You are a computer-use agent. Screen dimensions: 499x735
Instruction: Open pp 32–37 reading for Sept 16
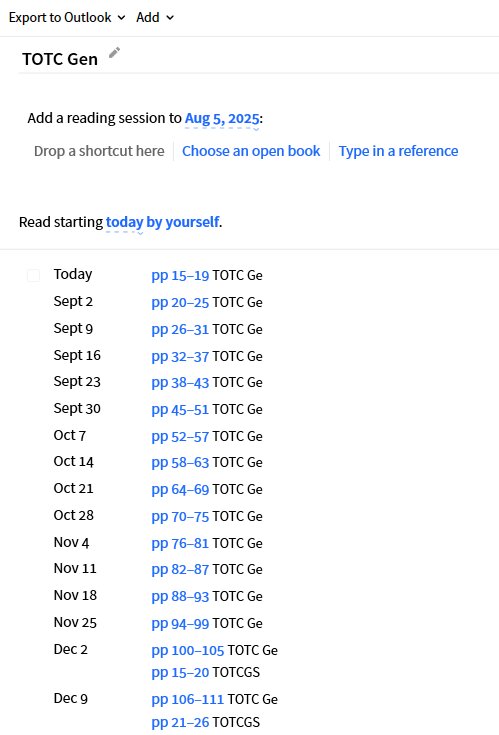tap(180, 357)
